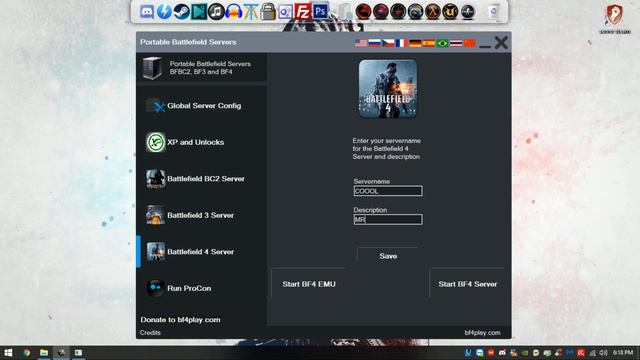This screenshot has height=360, width=640.
Task: Click the green XP and Unlocks icon
Action: pyautogui.click(x=156, y=142)
